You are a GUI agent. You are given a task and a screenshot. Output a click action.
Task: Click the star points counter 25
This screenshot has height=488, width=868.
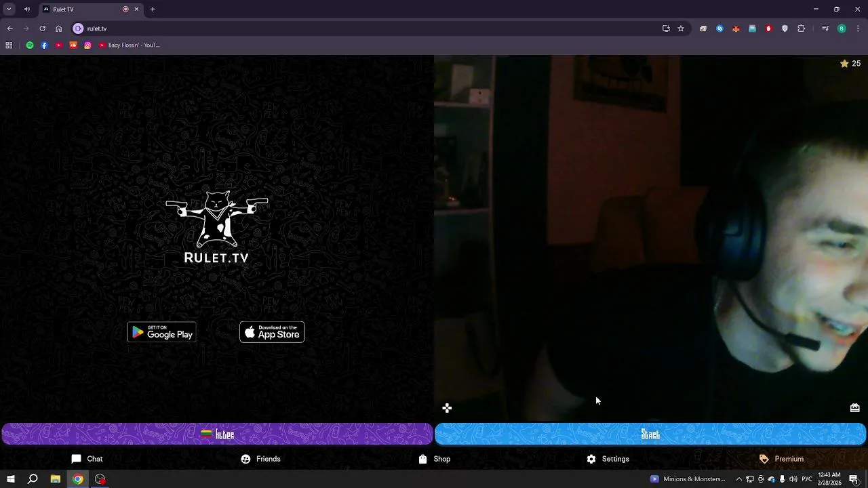click(850, 63)
